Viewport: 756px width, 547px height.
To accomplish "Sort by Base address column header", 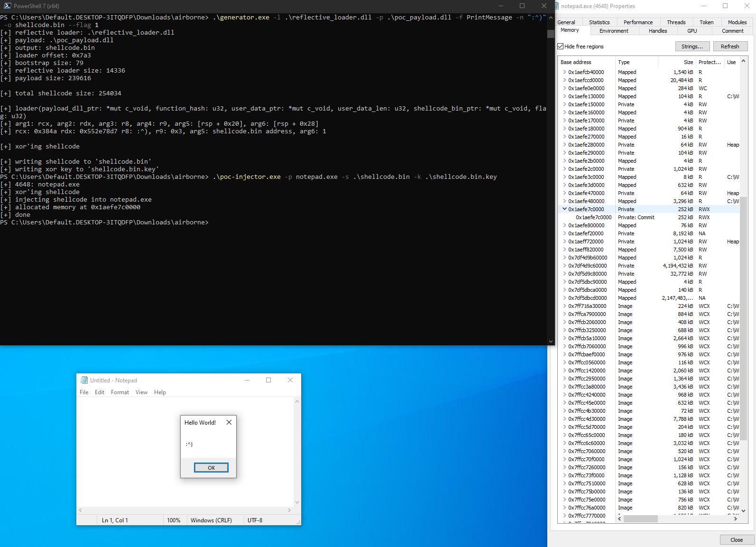I will coord(587,62).
